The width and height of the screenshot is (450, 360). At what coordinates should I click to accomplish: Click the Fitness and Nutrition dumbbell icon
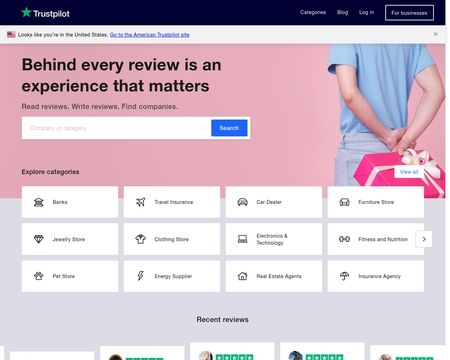click(344, 239)
